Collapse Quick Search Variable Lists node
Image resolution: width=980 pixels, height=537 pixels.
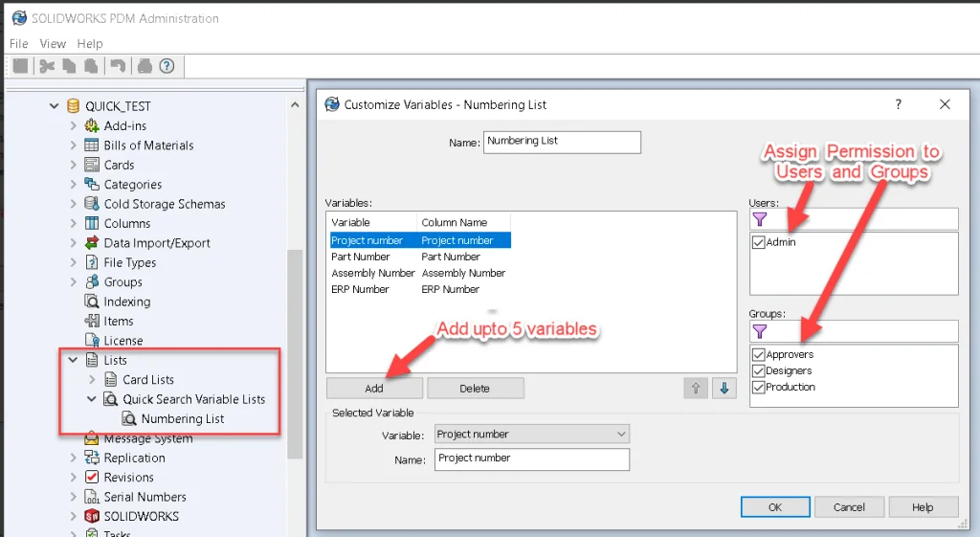91,399
